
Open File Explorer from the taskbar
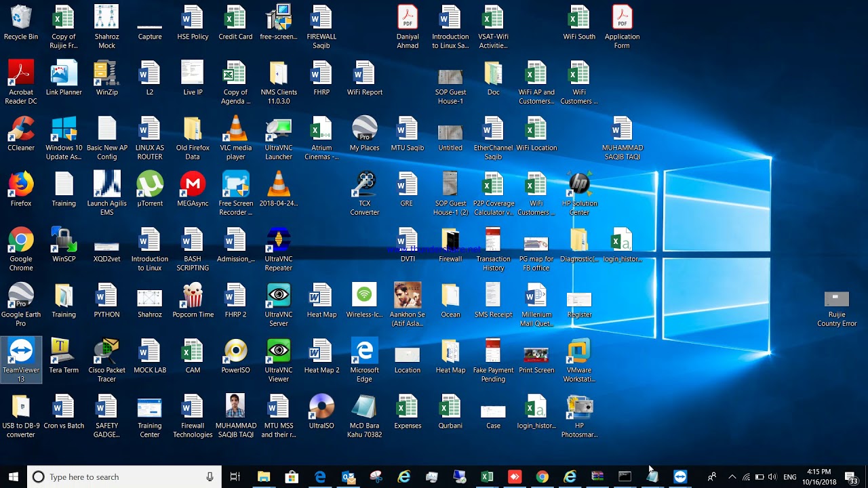(264, 477)
